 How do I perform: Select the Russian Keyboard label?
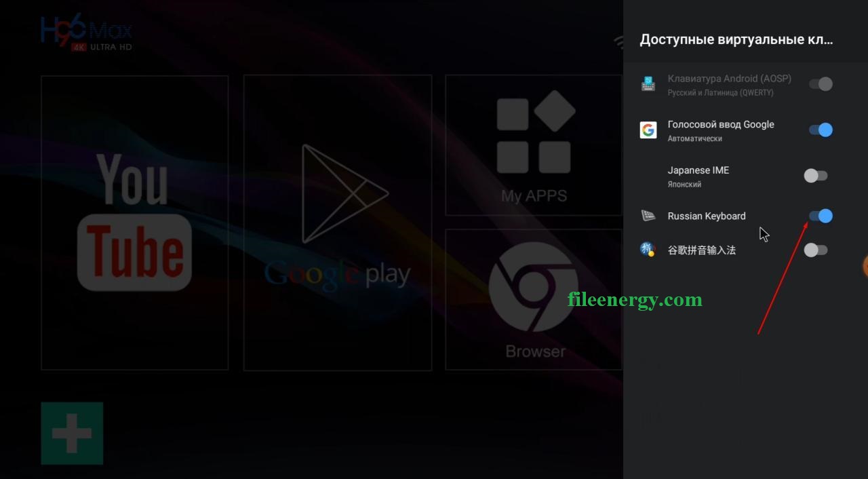707,216
